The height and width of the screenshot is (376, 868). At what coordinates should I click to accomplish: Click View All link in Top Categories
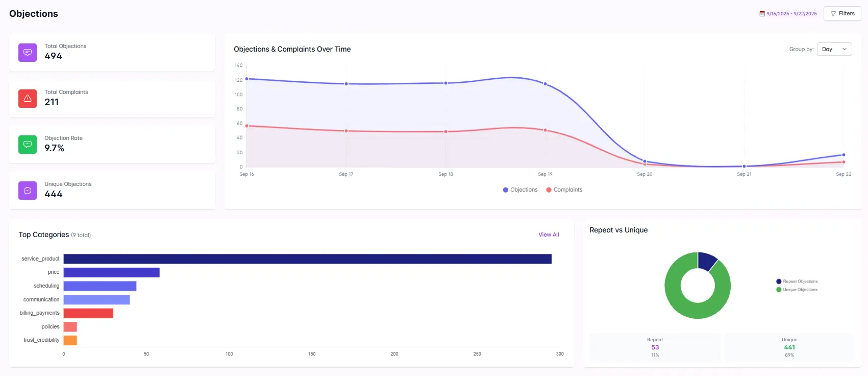click(x=549, y=235)
